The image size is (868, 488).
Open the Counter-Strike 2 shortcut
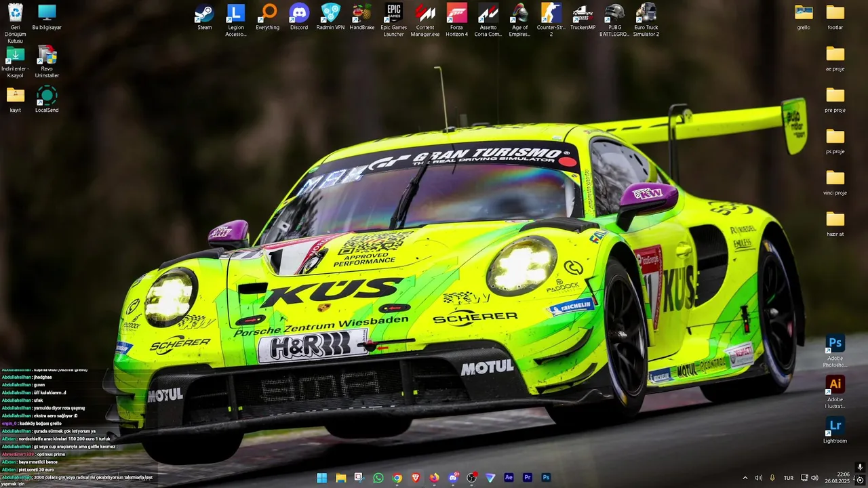pos(551,20)
